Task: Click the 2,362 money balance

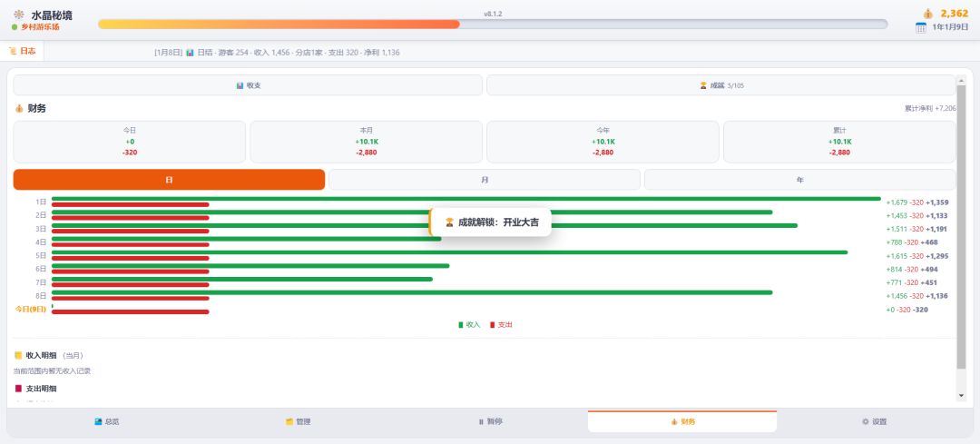Action: click(x=955, y=13)
